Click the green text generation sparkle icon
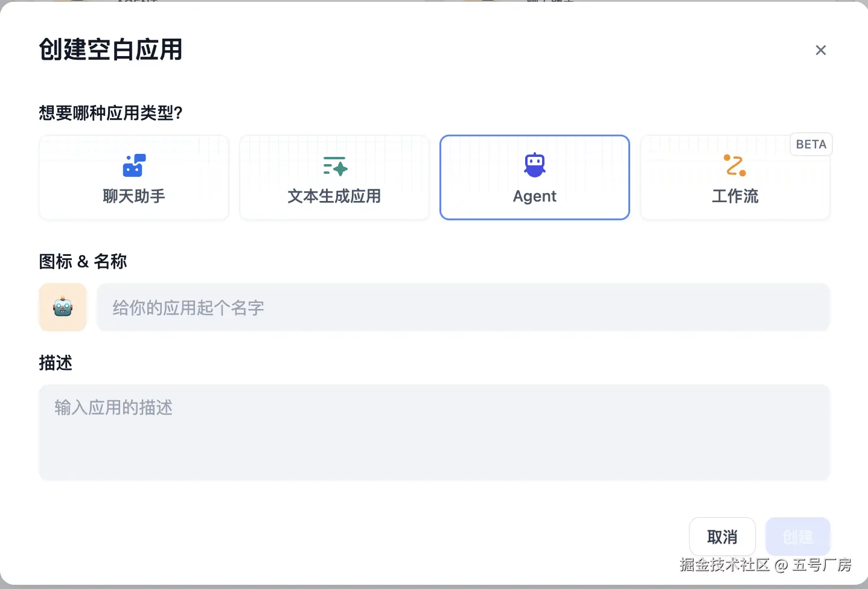This screenshot has width=868, height=589. pos(335,166)
